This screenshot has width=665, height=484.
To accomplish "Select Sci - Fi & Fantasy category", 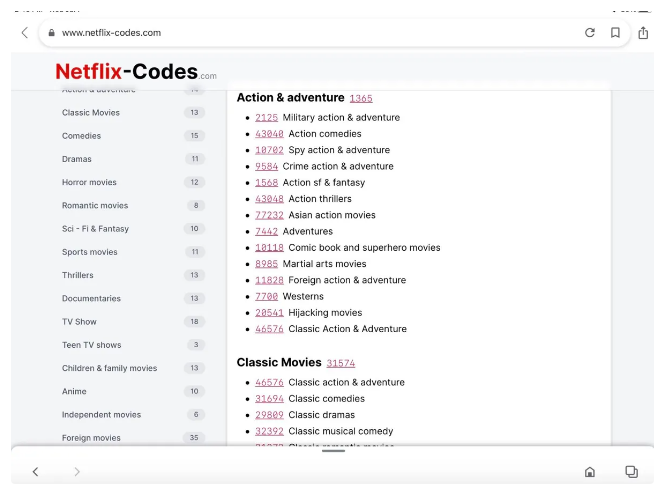I will tap(95, 229).
